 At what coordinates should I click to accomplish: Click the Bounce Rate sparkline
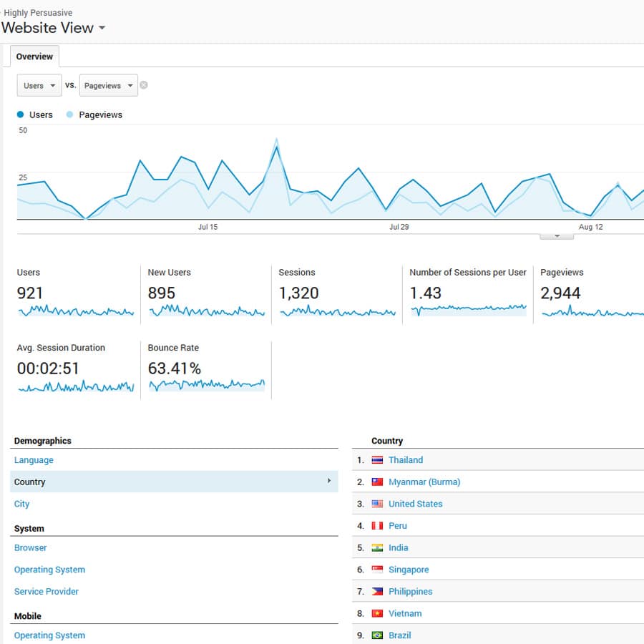click(x=207, y=385)
